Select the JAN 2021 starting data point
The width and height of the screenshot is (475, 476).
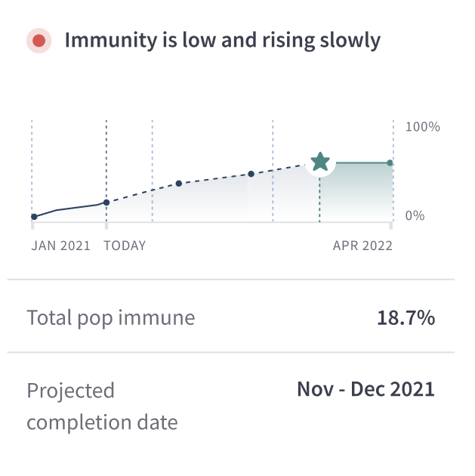pos(34,217)
